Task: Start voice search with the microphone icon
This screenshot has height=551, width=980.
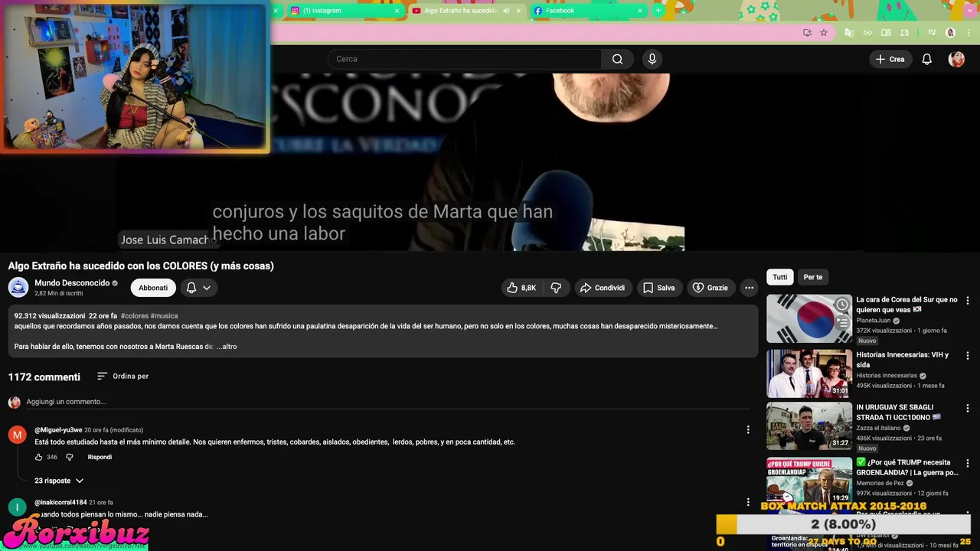Action: pos(652,59)
